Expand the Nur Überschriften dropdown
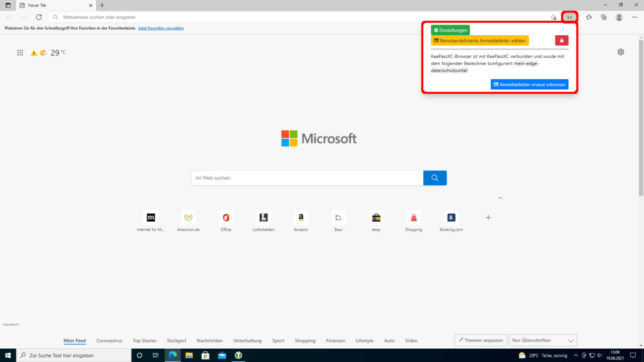Image resolution: width=644 pixels, height=362 pixels. pyautogui.click(x=543, y=340)
